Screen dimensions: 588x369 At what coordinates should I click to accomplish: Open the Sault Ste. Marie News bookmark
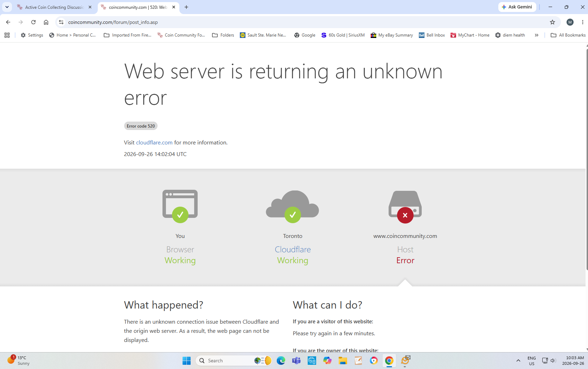(263, 35)
